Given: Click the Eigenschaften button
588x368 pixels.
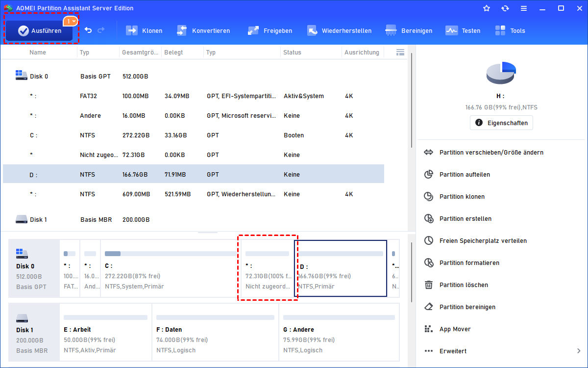Looking at the screenshot, I should point(501,123).
